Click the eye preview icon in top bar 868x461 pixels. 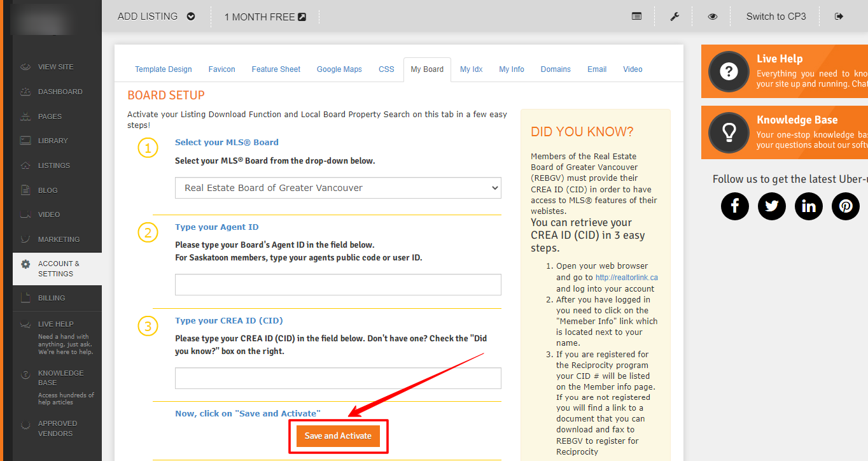[713, 17]
